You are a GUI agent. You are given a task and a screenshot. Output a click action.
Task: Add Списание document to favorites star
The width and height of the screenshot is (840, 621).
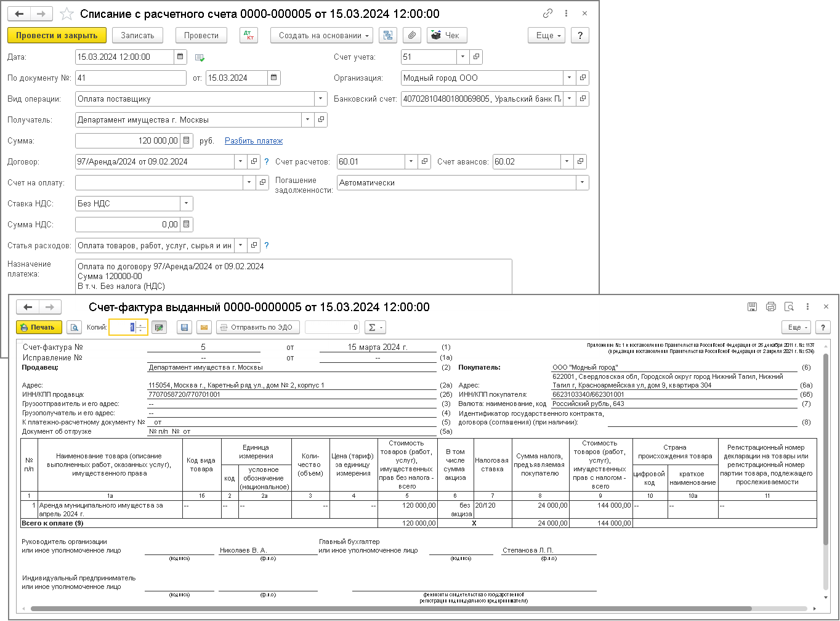coord(67,14)
